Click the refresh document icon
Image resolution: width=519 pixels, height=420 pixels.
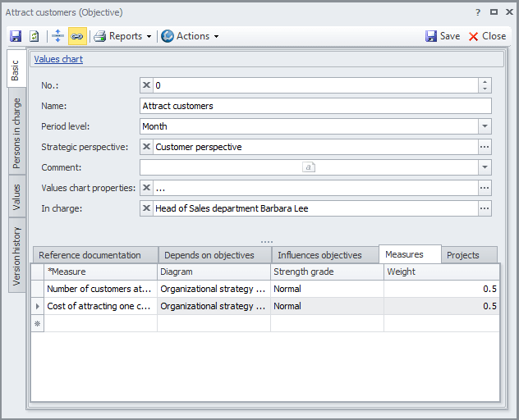tap(34, 36)
